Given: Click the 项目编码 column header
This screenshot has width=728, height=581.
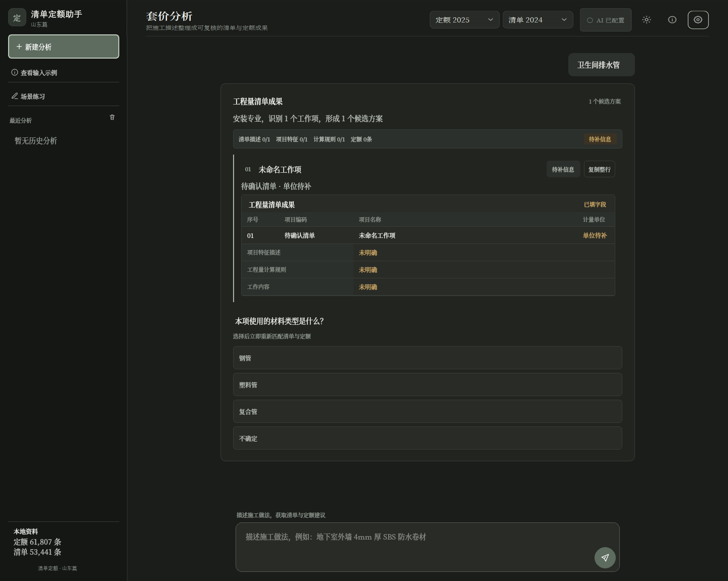Looking at the screenshot, I should [296, 220].
